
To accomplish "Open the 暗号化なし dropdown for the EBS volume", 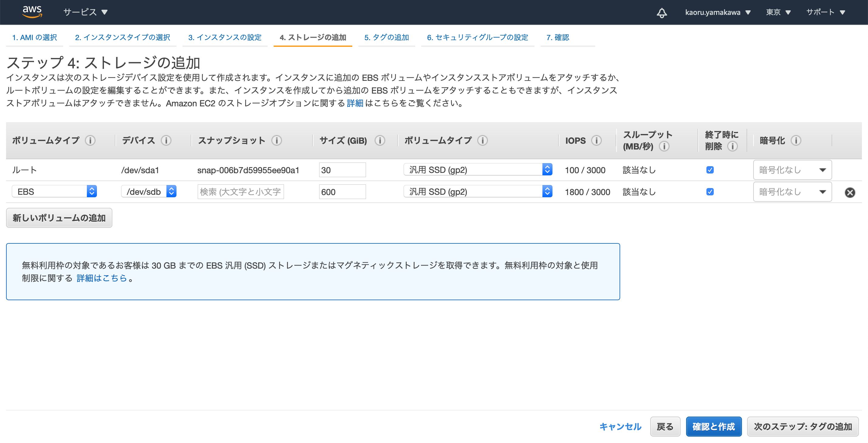I will point(792,191).
